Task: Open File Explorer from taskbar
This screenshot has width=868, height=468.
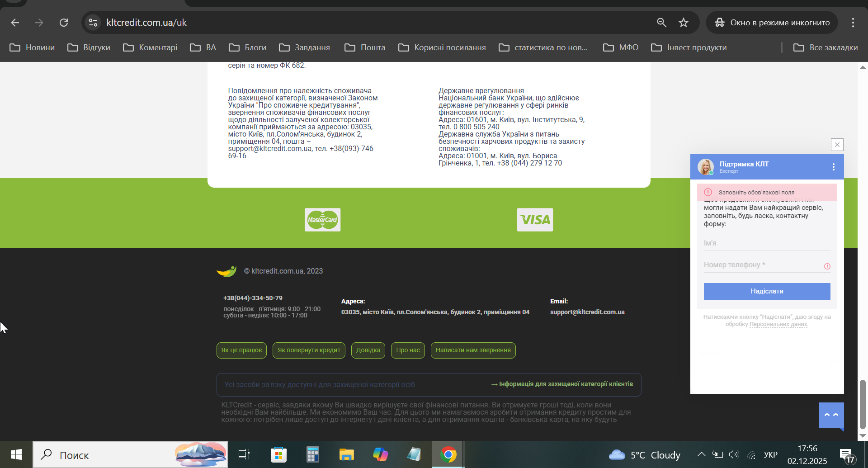Action: click(x=346, y=454)
